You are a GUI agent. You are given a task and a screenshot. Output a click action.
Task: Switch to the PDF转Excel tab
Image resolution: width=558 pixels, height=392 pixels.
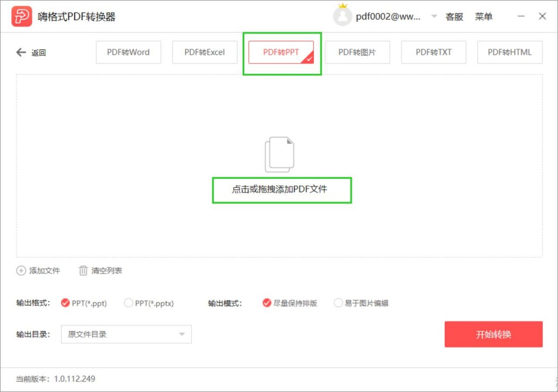tap(205, 52)
